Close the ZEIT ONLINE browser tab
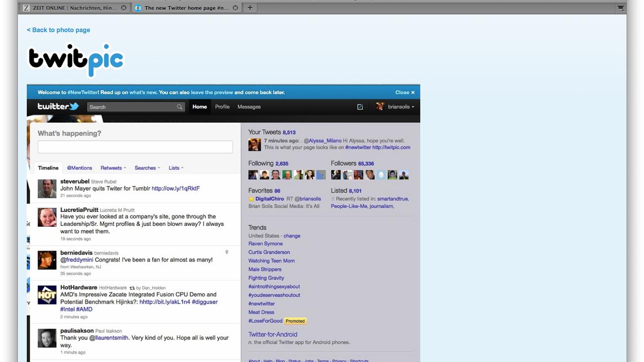The image size is (644, 362). (x=124, y=8)
